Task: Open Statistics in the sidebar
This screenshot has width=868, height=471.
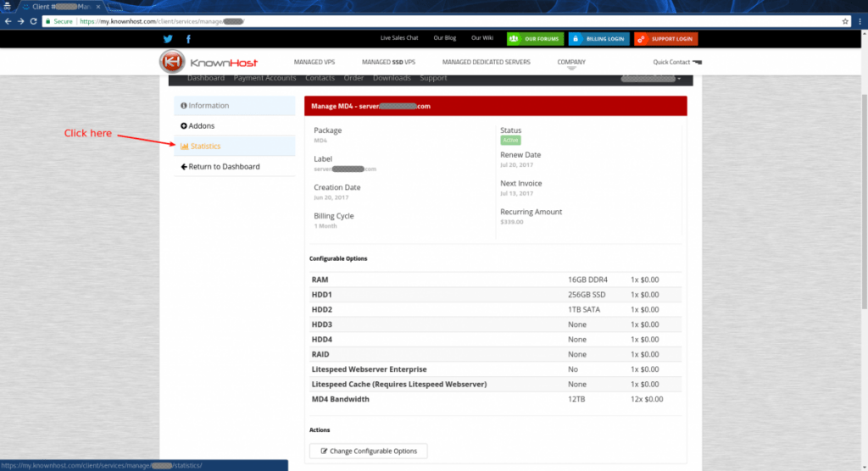Action: tap(235, 146)
